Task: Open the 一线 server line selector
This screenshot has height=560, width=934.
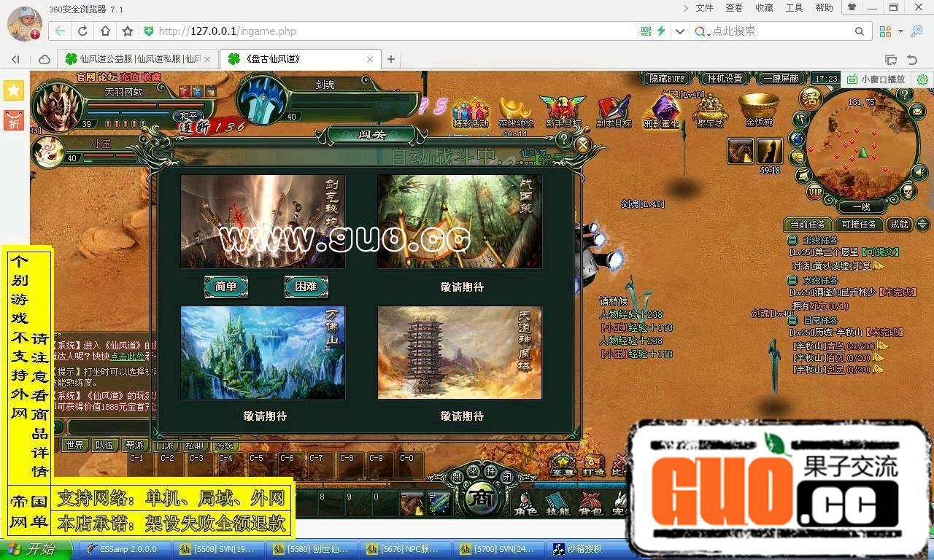Action: (x=861, y=206)
